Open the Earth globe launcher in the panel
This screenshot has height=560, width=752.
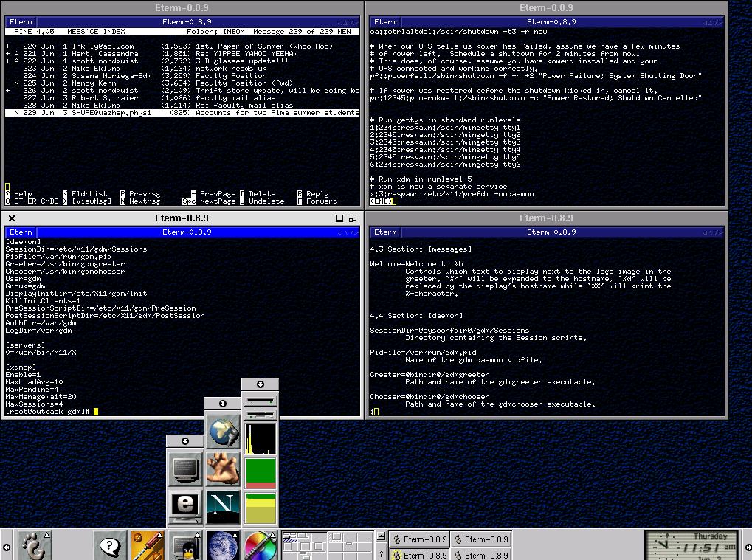pos(223,546)
